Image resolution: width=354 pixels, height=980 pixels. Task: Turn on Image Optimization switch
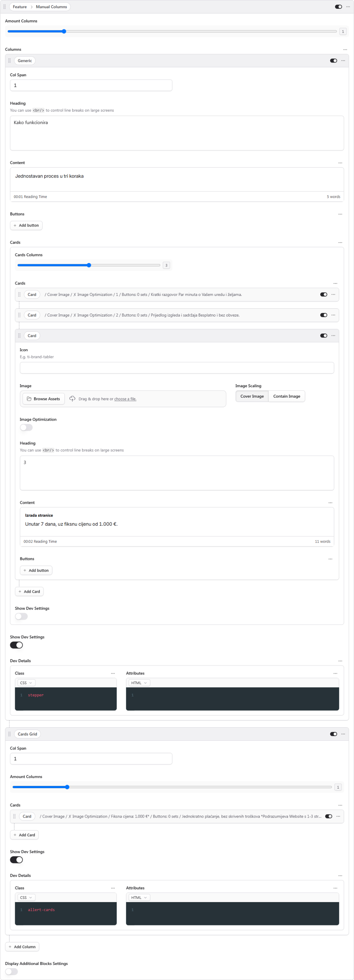tap(26, 427)
